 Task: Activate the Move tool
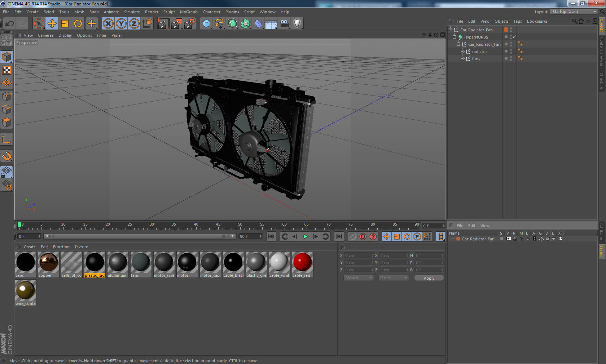click(x=52, y=24)
